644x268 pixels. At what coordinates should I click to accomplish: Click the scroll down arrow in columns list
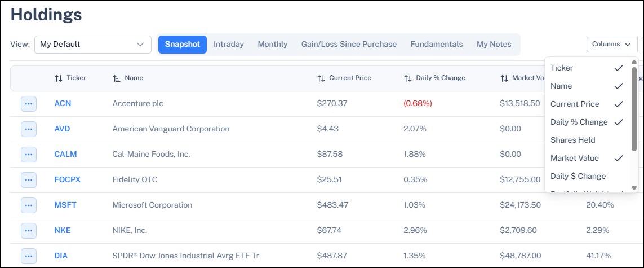[634, 188]
